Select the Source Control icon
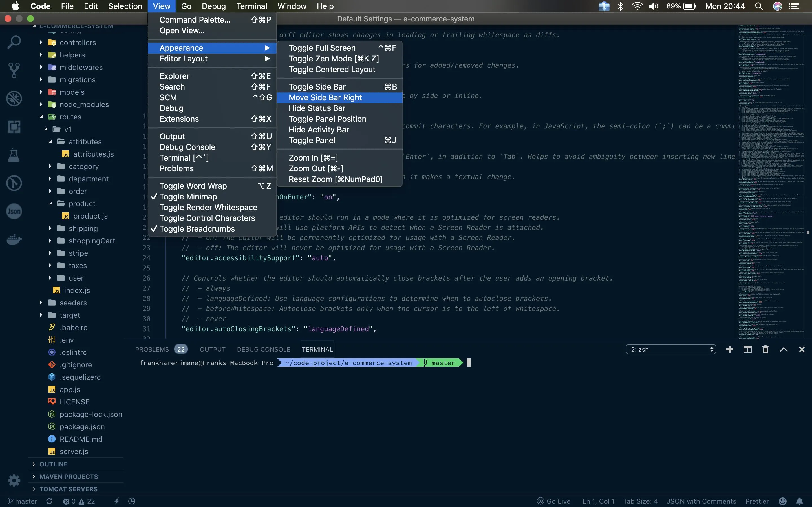The image size is (812, 507). (x=14, y=70)
